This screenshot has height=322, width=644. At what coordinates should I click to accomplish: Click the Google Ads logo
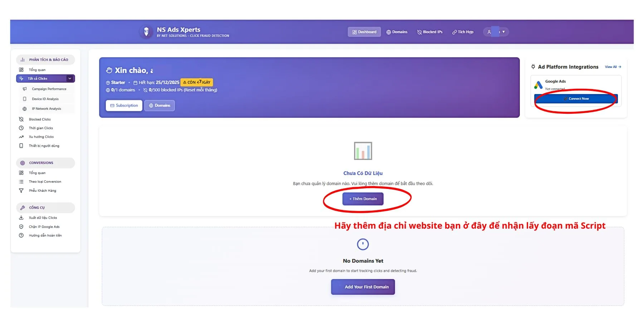(538, 85)
